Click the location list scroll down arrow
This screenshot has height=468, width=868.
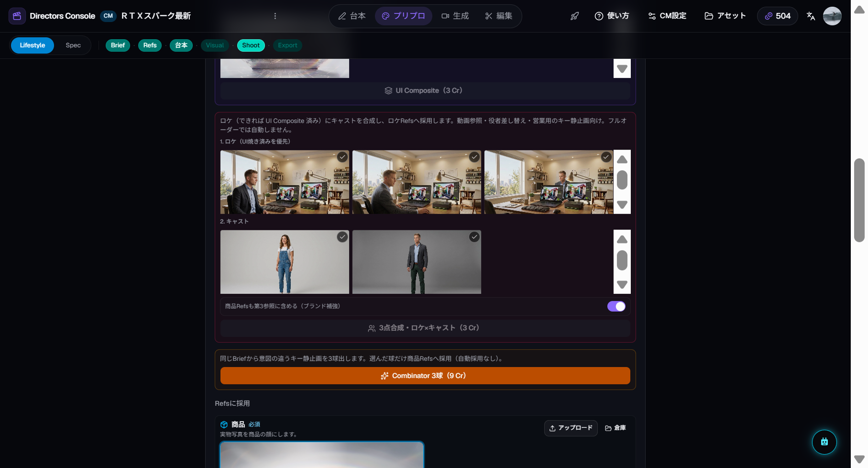point(622,205)
